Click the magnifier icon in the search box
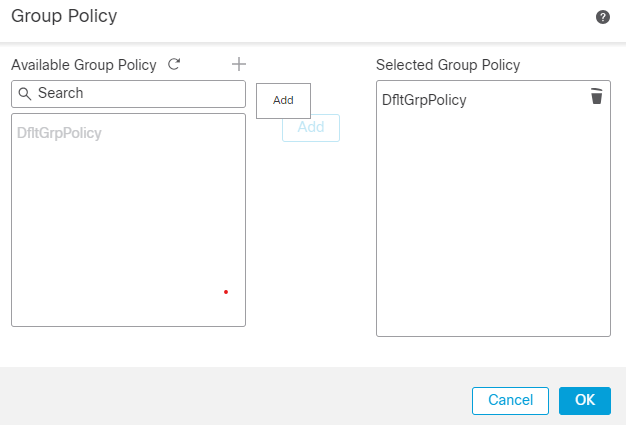 click(x=25, y=94)
